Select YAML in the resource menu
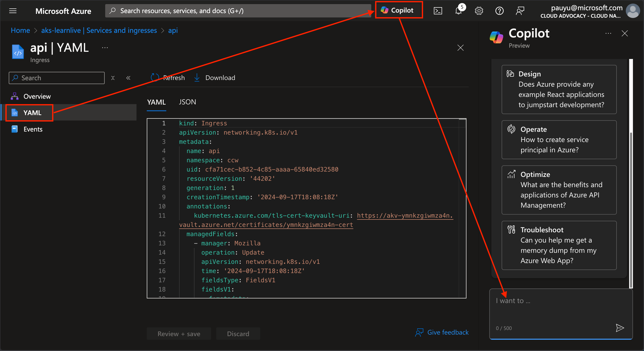 click(69, 113)
